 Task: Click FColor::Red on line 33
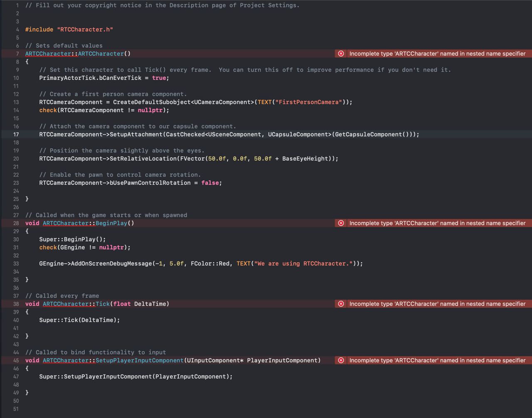[x=210, y=263]
